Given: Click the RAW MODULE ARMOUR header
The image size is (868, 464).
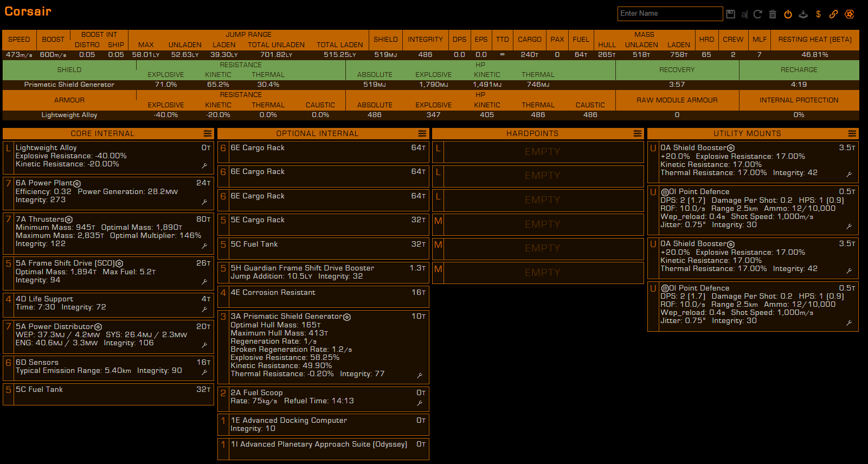Looking at the screenshot, I should click(677, 100).
